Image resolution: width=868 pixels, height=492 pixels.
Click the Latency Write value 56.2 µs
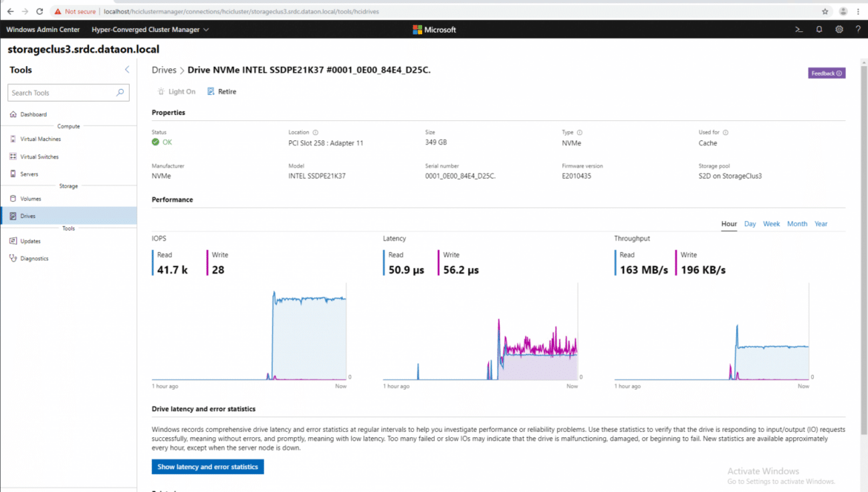coord(461,269)
